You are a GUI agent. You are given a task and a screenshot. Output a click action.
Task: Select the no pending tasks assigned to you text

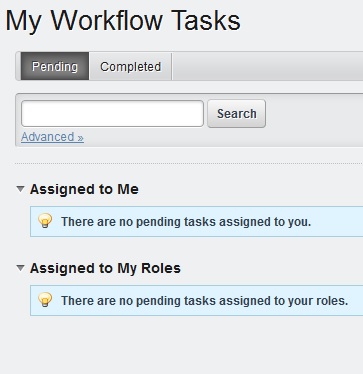click(x=186, y=222)
